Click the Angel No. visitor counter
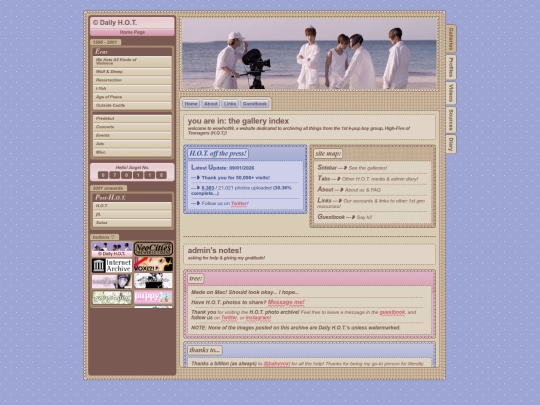 pos(132,175)
